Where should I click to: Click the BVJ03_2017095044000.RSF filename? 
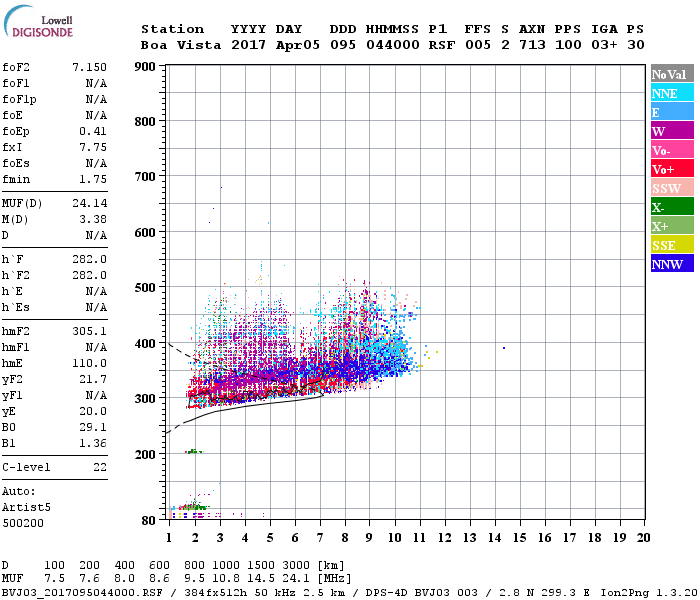pyautogui.click(x=82, y=593)
